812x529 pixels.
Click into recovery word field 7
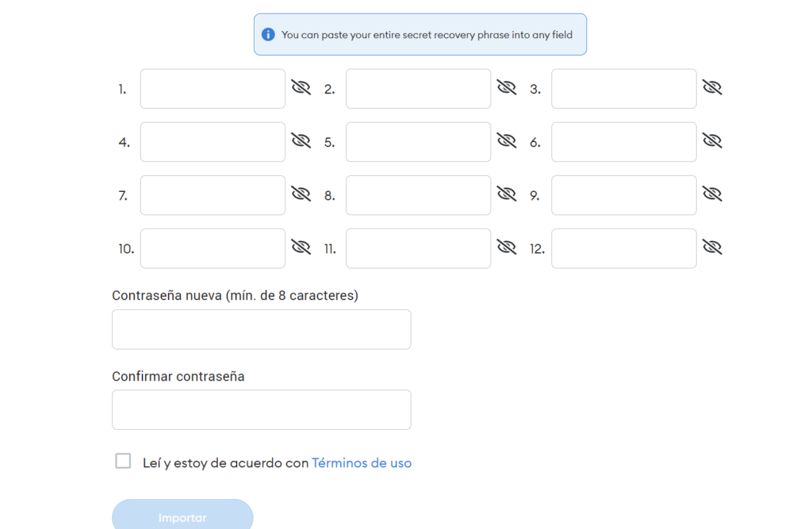[213, 195]
